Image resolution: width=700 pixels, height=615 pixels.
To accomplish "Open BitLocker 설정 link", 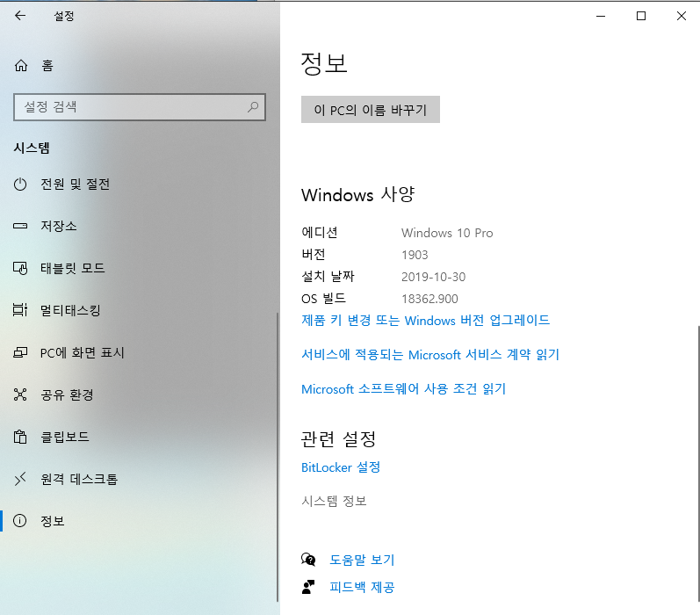I will [341, 467].
